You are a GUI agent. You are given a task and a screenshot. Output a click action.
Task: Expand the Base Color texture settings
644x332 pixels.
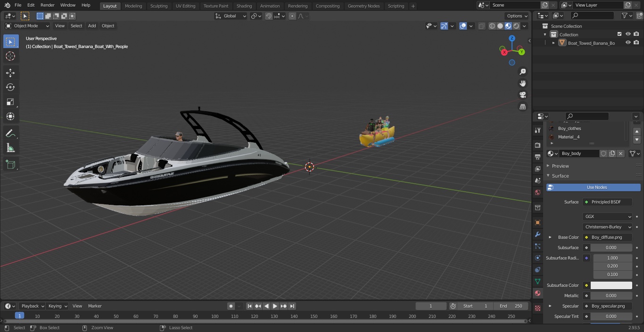550,237
